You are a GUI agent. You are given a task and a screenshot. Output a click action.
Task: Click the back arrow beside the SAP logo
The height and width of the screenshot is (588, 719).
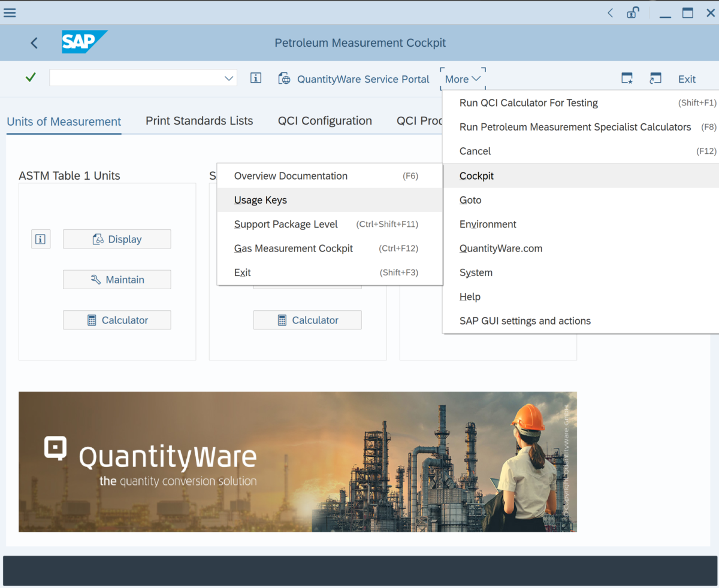(x=34, y=43)
